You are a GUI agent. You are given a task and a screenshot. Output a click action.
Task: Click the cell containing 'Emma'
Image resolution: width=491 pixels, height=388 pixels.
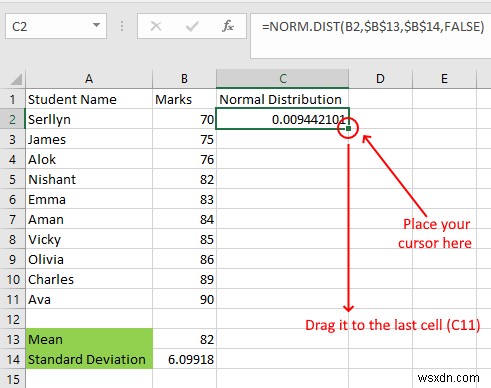89,199
